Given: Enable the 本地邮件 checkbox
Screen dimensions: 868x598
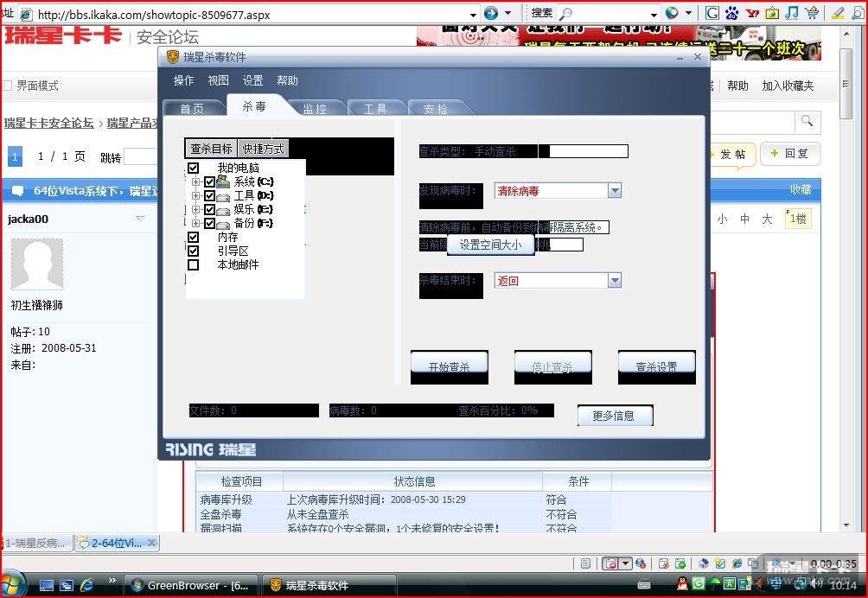Looking at the screenshot, I should (193, 264).
